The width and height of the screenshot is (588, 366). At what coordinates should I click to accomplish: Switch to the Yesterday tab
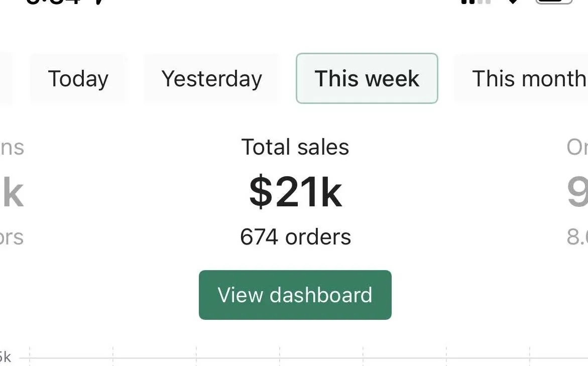(x=211, y=79)
